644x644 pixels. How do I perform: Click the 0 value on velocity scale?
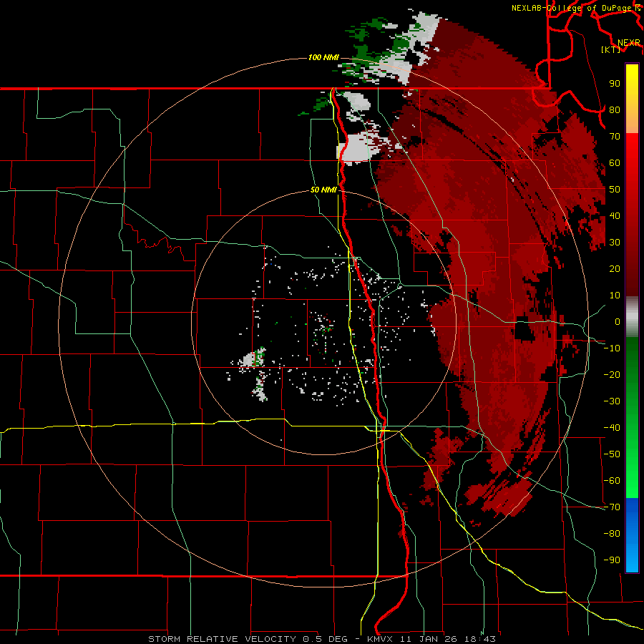(618, 321)
